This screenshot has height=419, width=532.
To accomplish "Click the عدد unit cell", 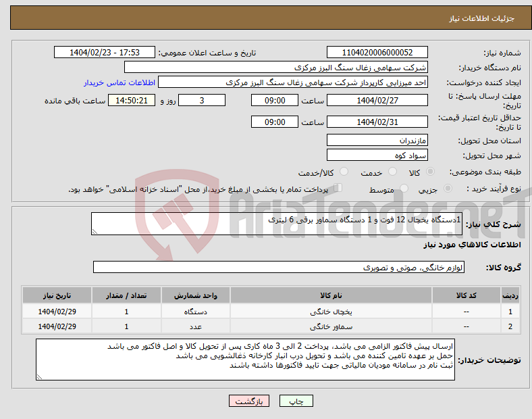I will pyautogui.click(x=196, y=326).
